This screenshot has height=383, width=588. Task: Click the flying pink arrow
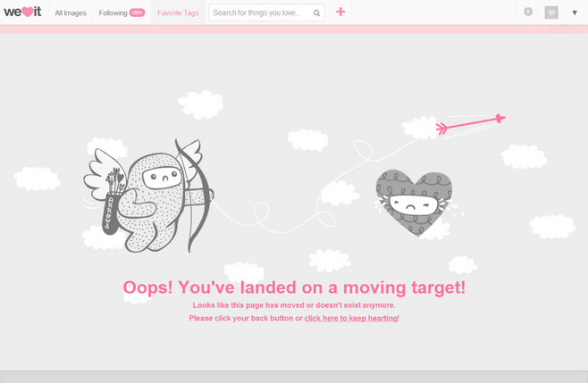click(471, 124)
